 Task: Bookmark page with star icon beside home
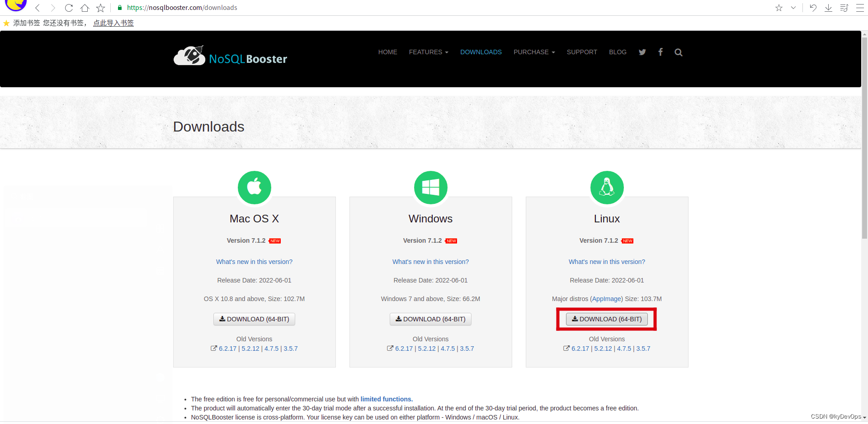(100, 8)
